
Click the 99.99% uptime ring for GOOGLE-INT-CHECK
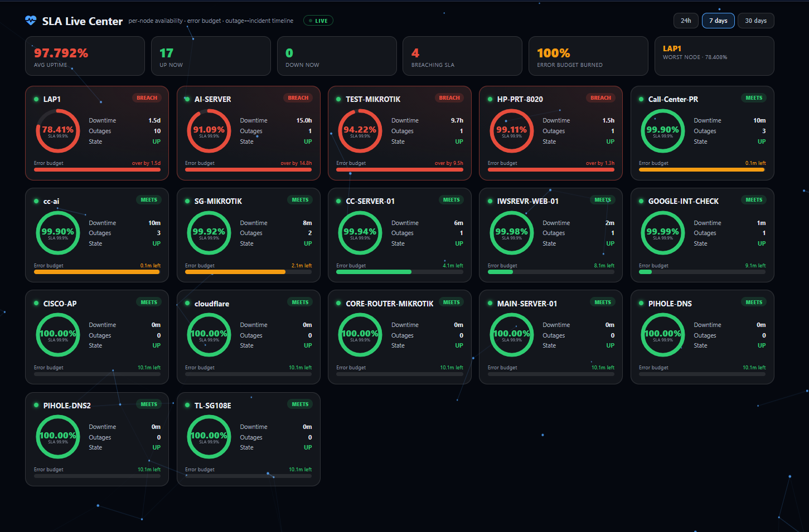(663, 233)
